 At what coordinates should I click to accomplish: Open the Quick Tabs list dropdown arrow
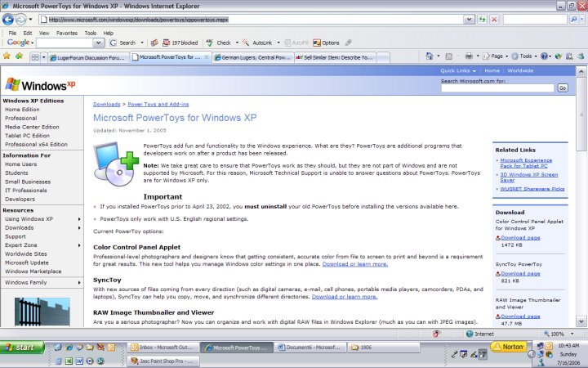tap(44, 57)
